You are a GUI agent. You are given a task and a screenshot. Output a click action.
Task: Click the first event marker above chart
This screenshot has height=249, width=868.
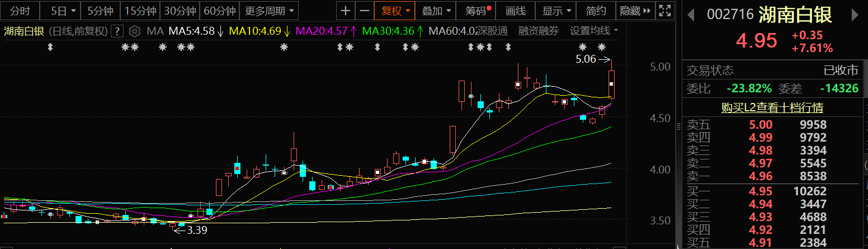click(50, 48)
